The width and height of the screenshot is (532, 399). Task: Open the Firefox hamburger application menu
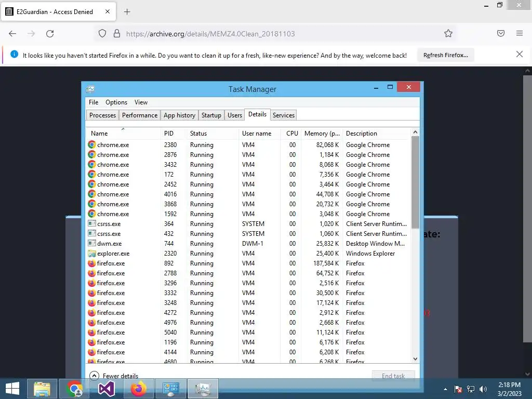coord(520,33)
